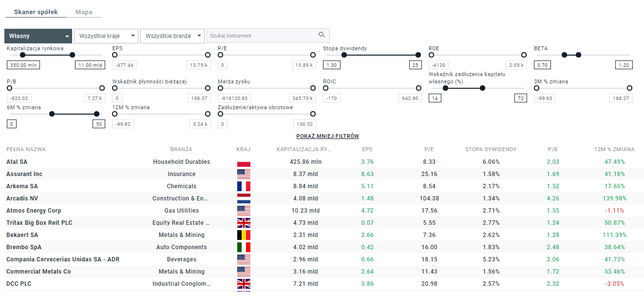Sort by Pełna nazwa column header
The image size is (644, 296).
[26, 149]
